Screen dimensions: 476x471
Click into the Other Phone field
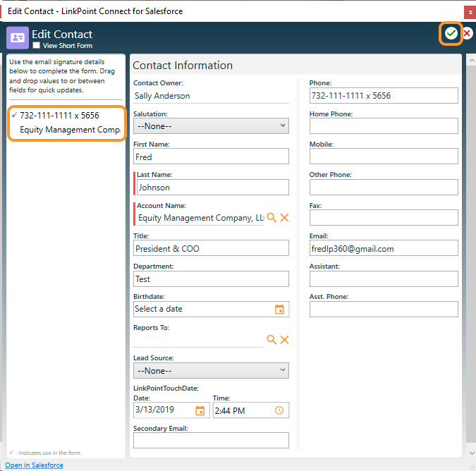[x=384, y=188]
